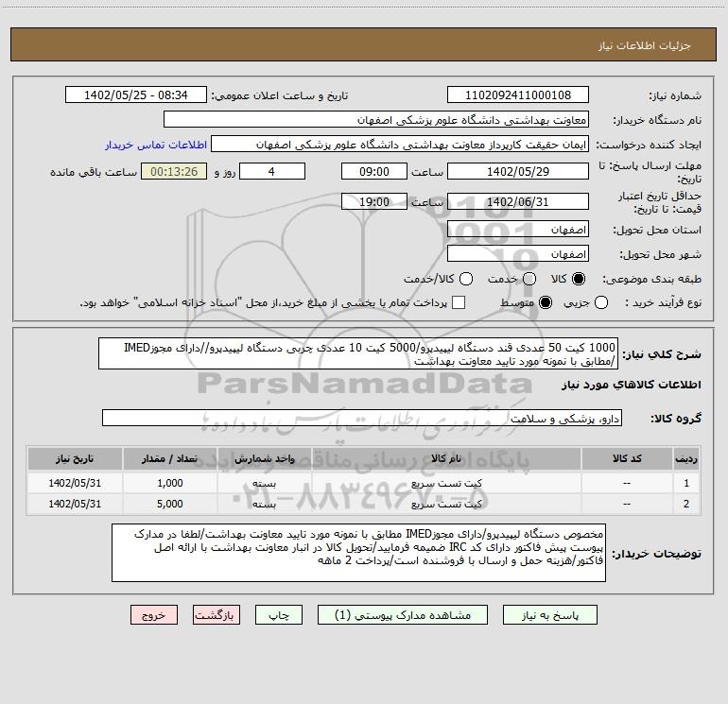Image resolution: width=728 pixels, height=704 pixels.
Task: Choose the جزیی purchase type radio
Action: (x=601, y=302)
